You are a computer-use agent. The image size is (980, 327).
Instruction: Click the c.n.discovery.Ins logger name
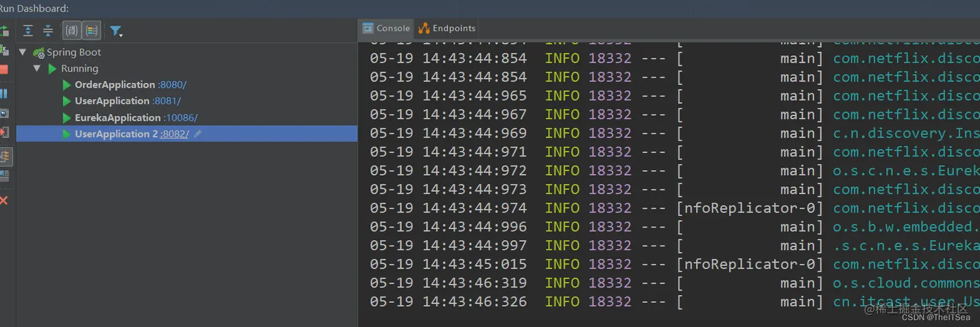coord(906,133)
